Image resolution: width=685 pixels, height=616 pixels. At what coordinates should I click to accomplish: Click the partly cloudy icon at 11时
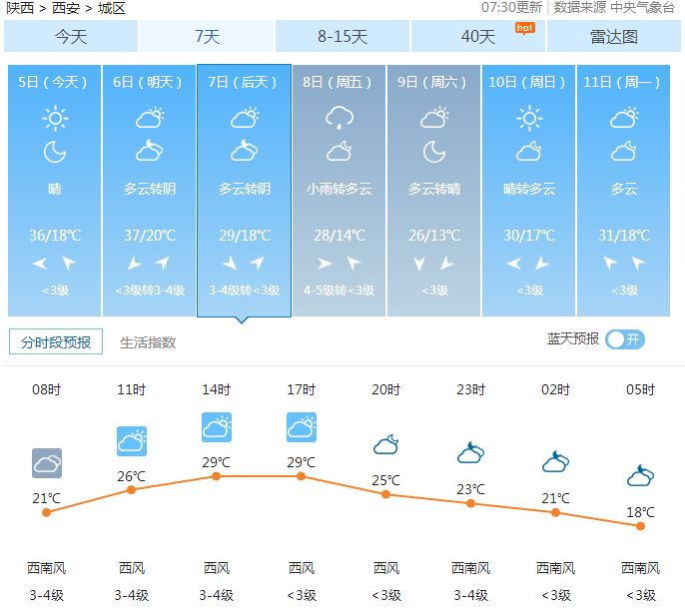[x=132, y=441]
